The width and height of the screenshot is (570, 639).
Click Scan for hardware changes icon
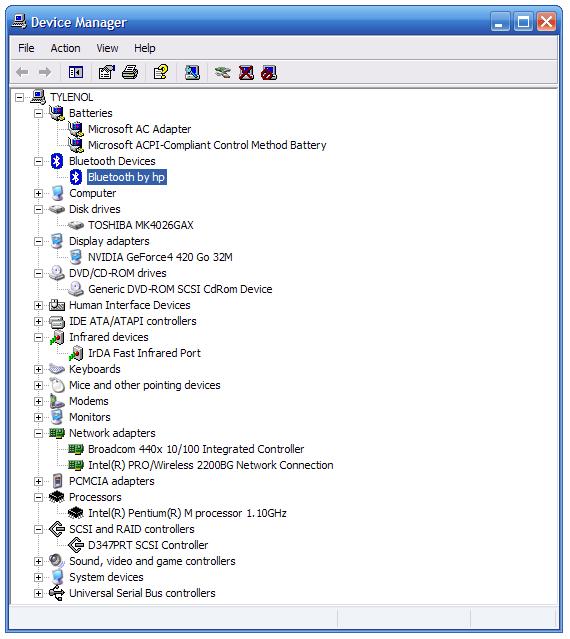click(192, 73)
